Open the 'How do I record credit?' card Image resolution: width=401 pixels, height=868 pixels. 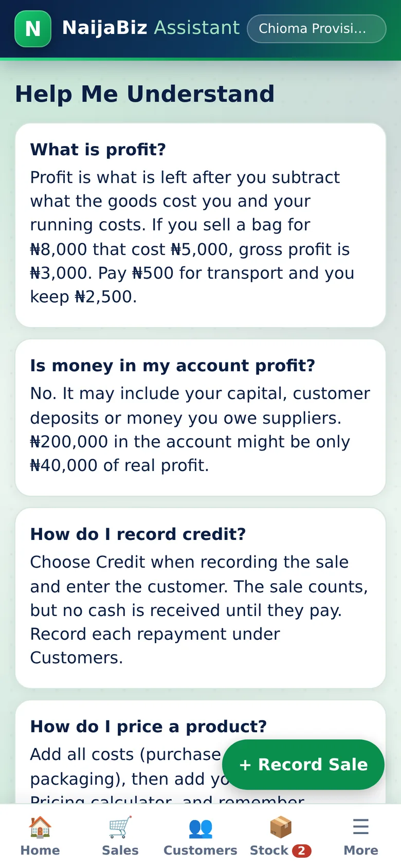(x=200, y=598)
